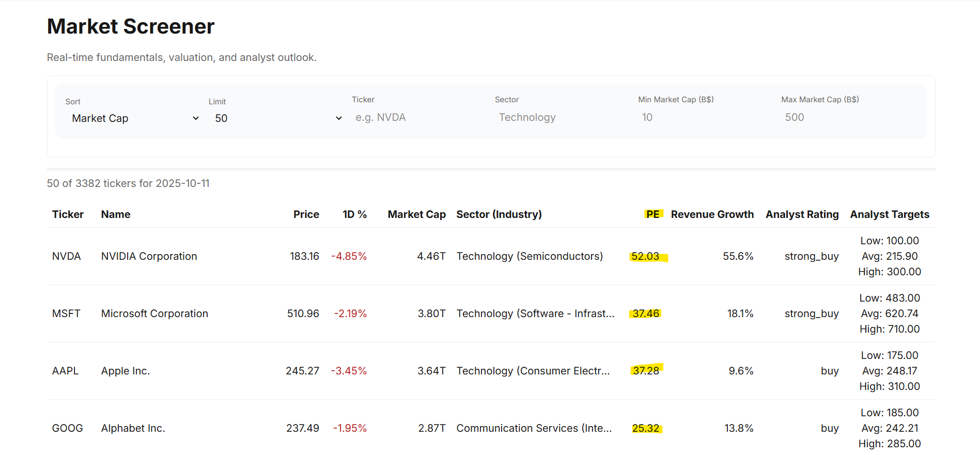Screen dimensions: 980x455
Task: Sort table by PE column header
Action: point(652,214)
